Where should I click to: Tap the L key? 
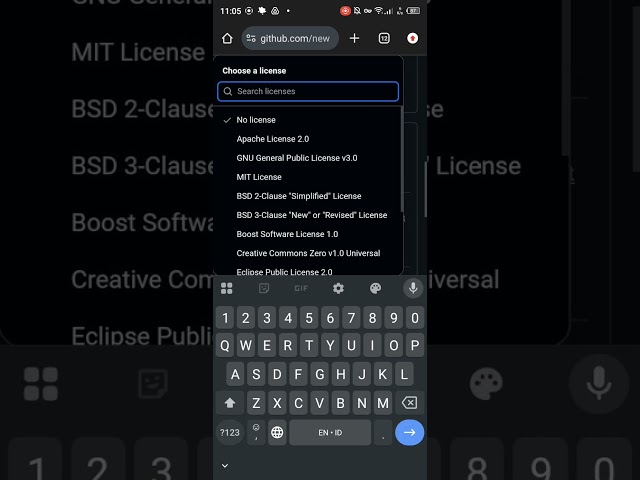(404, 374)
